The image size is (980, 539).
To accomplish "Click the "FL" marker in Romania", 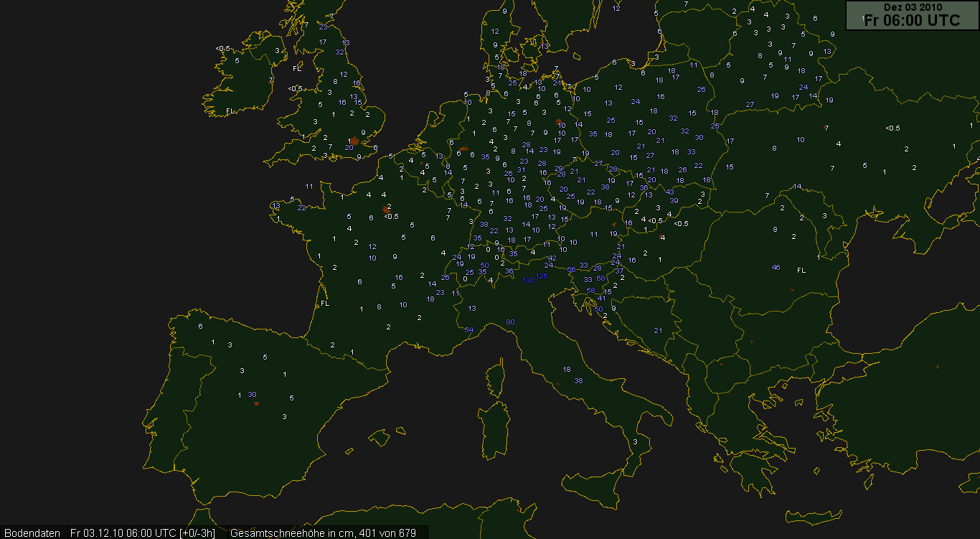I will [x=801, y=271].
